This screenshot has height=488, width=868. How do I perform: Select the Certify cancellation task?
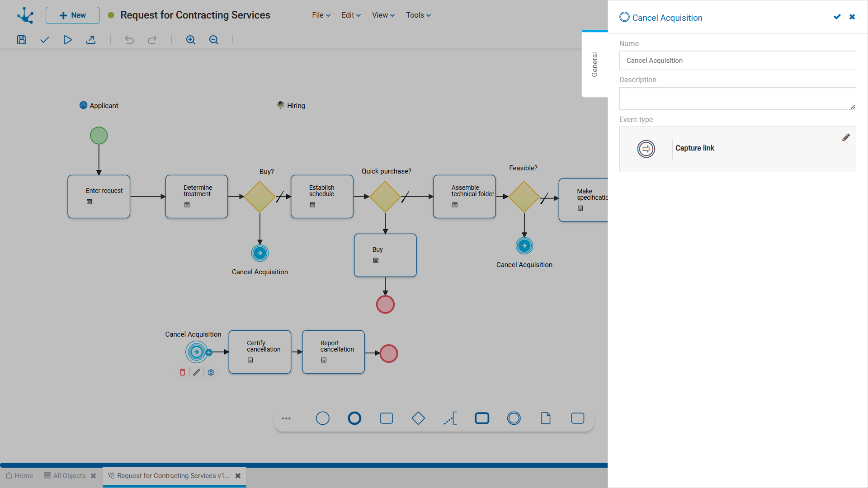(x=260, y=352)
